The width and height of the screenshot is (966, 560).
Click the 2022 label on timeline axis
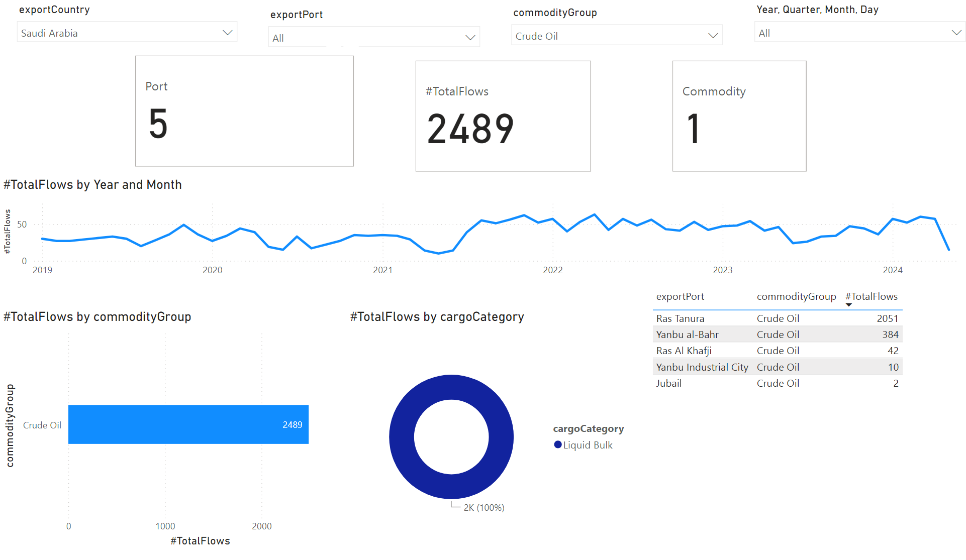click(x=552, y=270)
